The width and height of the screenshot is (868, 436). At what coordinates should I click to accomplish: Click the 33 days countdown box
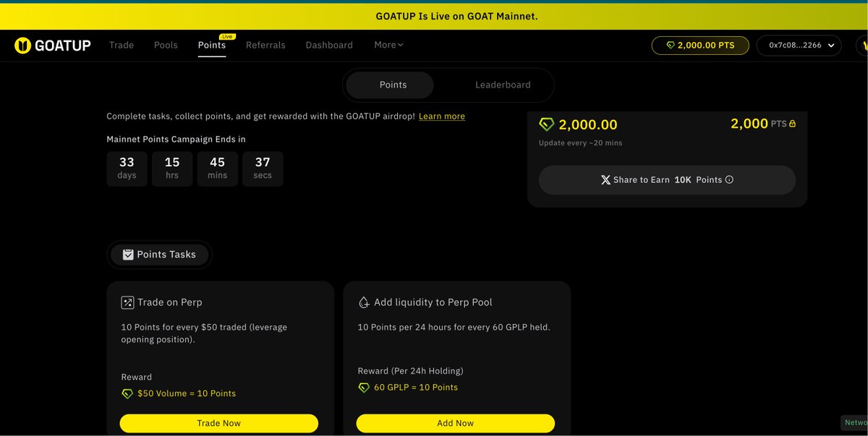click(x=127, y=168)
